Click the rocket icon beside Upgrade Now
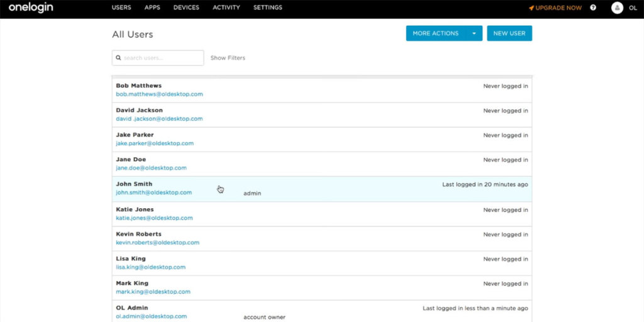This screenshot has height=322, width=644. 531,8
